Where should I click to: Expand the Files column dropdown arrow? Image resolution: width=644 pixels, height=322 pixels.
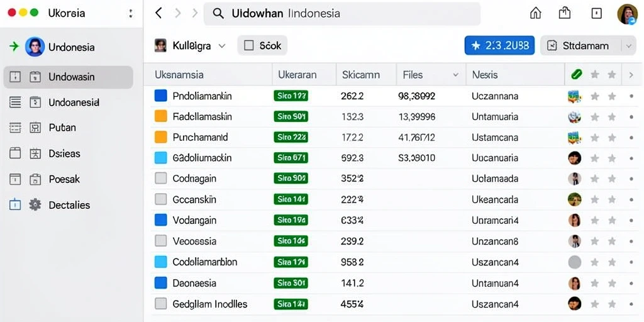(455, 75)
